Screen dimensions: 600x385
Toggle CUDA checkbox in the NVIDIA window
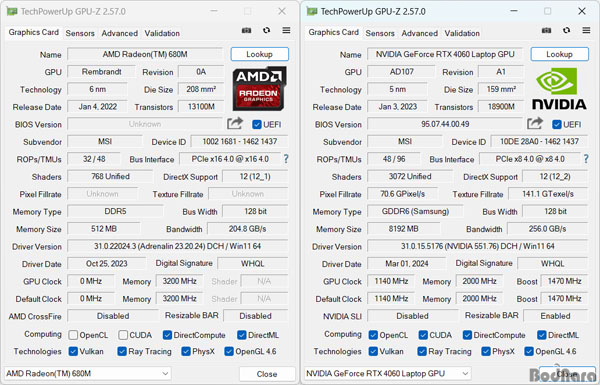click(x=423, y=335)
